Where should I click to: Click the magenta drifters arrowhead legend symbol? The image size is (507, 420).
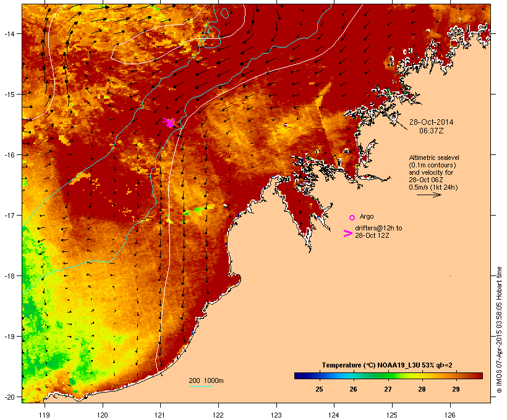pos(347,233)
